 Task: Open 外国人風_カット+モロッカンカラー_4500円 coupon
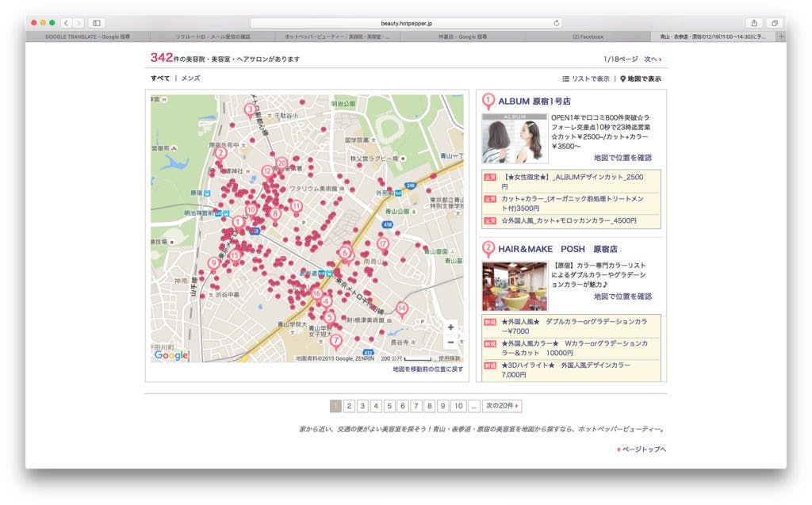571,220
